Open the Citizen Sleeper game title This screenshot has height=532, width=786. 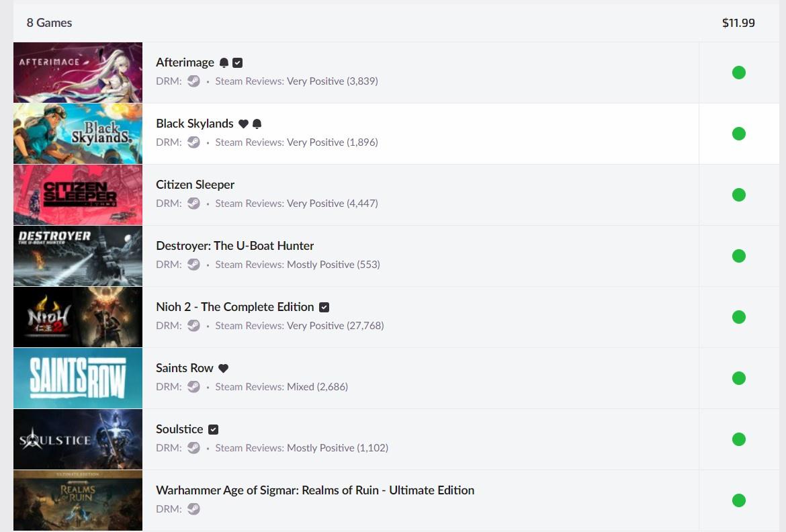click(195, 185)
